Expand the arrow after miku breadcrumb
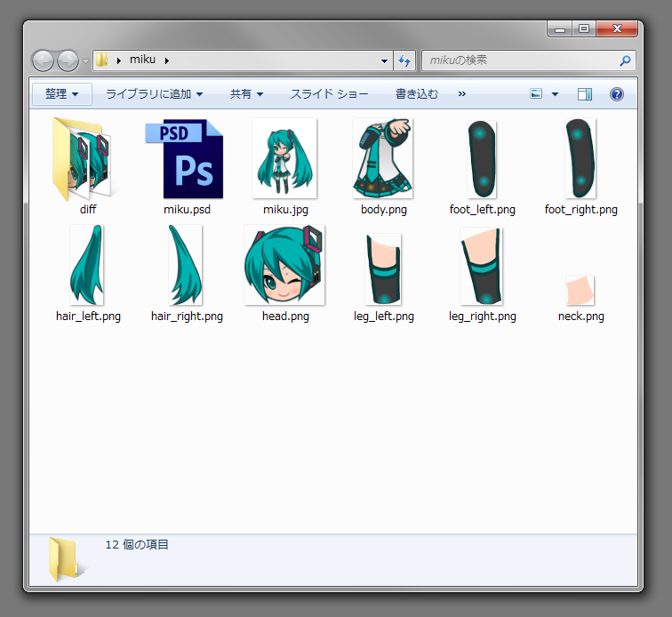 (x=167, y=60)
